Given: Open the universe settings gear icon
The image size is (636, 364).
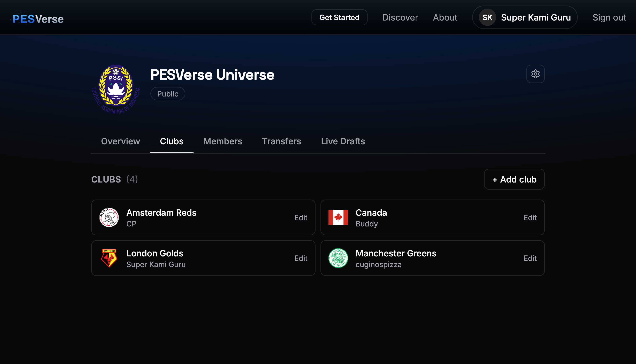Looking at the screenshot, I should 535,74.
